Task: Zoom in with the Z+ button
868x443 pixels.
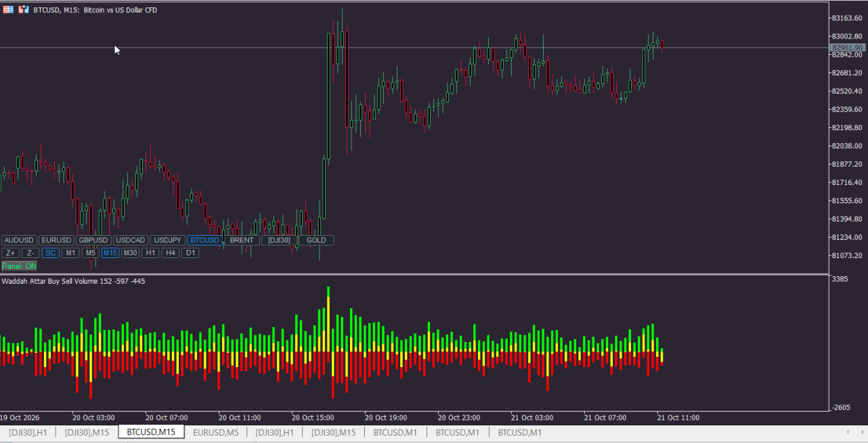Action: (11, 253)
